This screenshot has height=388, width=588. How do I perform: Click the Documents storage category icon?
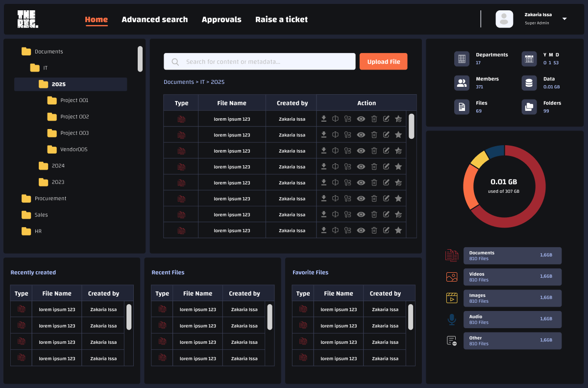tap(452, 255)
